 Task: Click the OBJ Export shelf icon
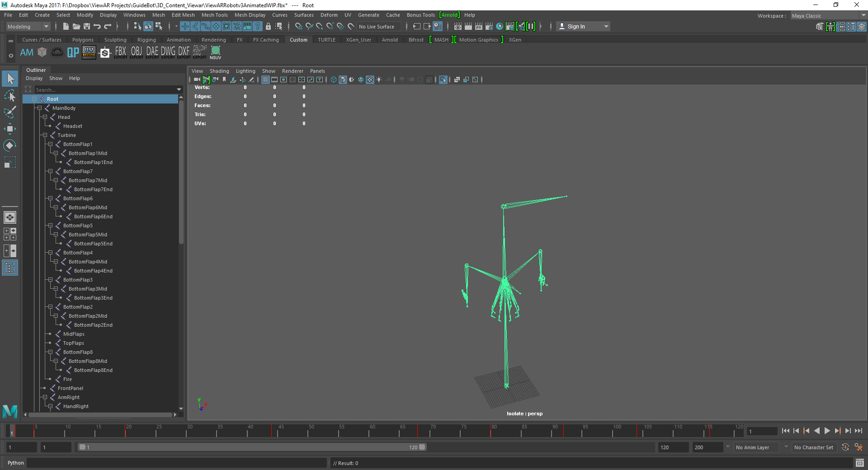pos(136,52)
